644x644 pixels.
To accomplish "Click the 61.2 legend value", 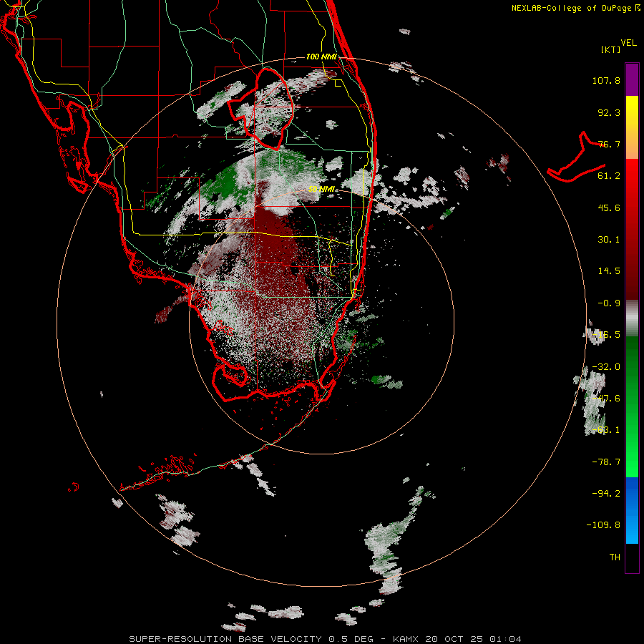I will tap(609, 176).
